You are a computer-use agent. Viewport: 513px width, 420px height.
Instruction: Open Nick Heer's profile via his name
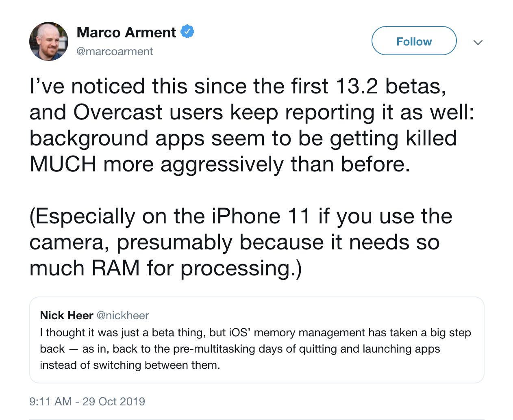tap(66, 315)
